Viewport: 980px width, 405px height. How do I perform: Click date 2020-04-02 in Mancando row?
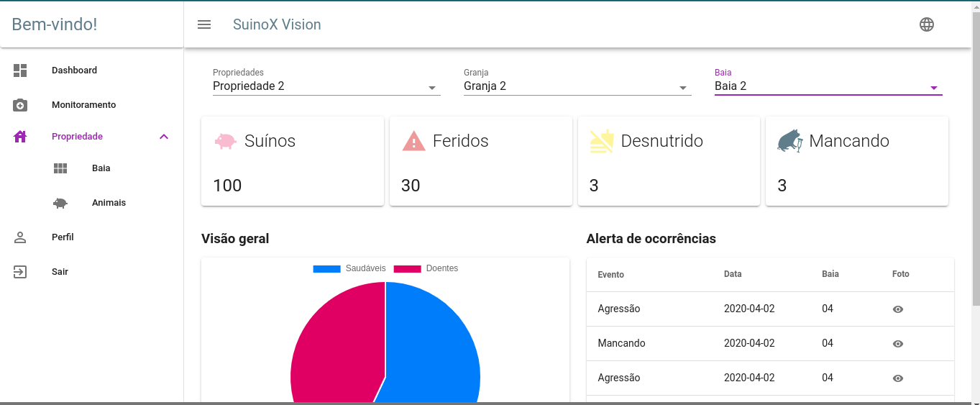(749, 344)
